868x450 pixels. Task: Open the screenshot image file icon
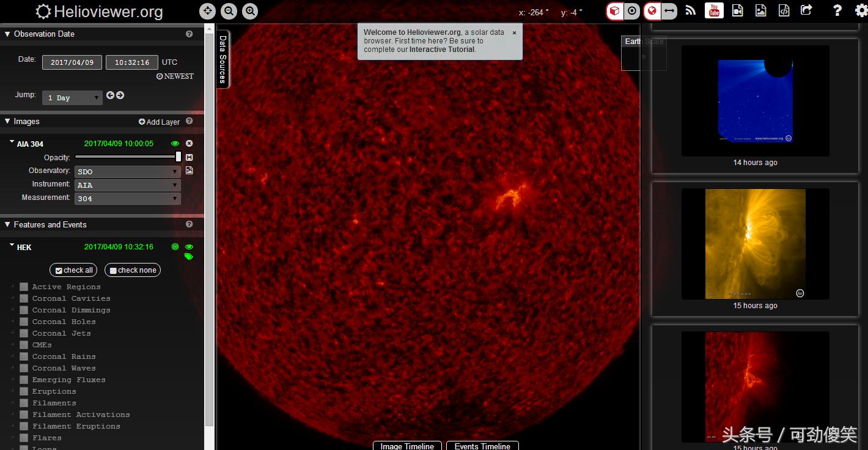point(761,10)
